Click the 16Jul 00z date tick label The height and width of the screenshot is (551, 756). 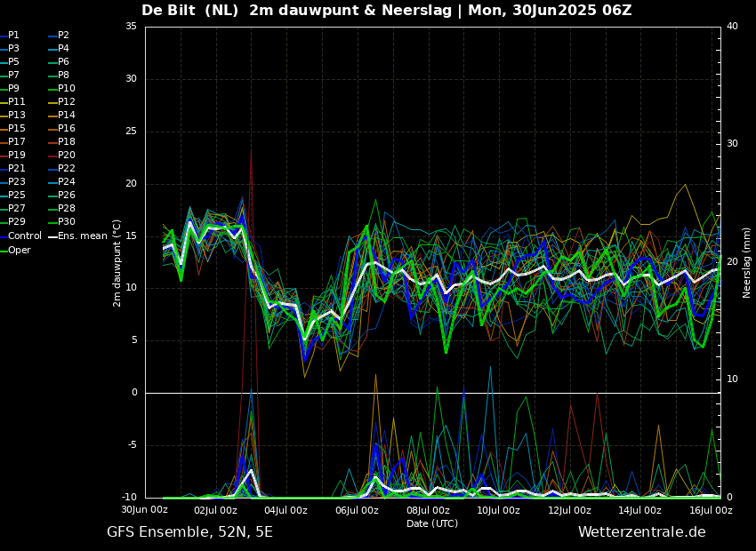[711, 510]
